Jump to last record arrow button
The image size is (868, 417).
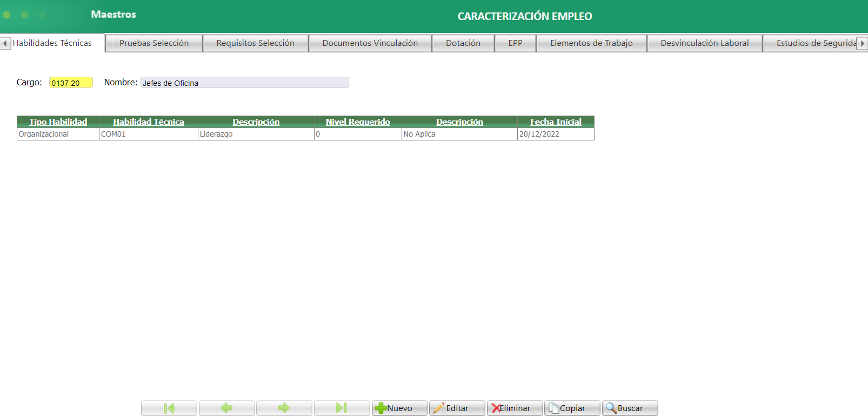point(342,408)
